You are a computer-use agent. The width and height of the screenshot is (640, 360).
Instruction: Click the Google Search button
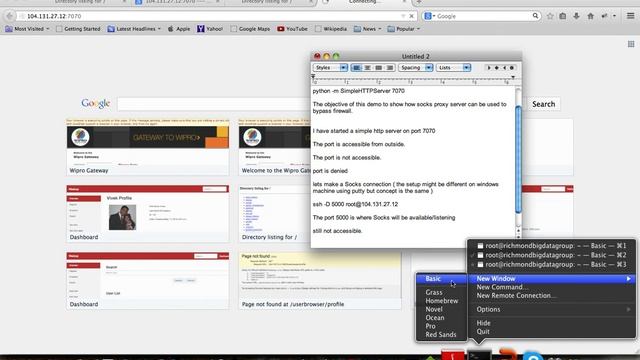click(x=543, y=104)
